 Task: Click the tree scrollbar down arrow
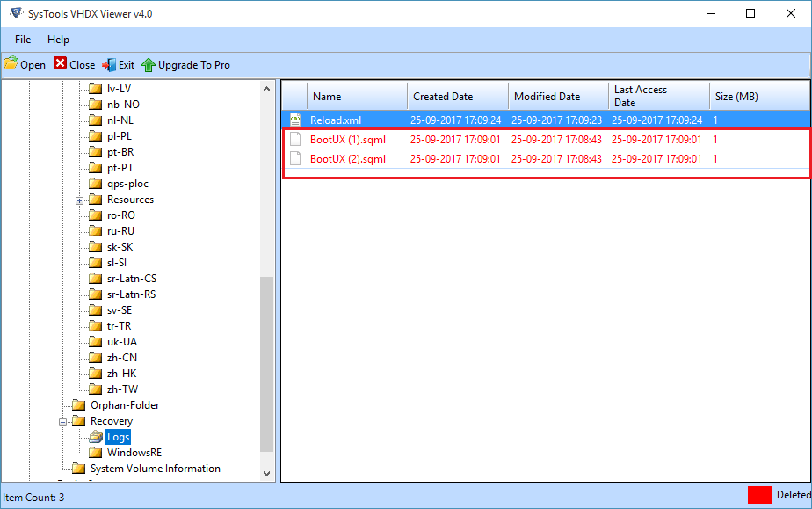tap(266, 473)
